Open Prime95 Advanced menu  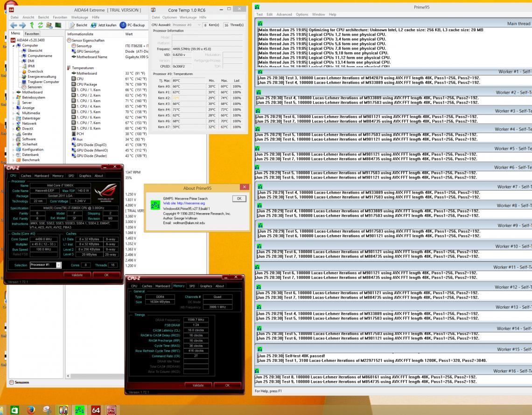(284, 14)
